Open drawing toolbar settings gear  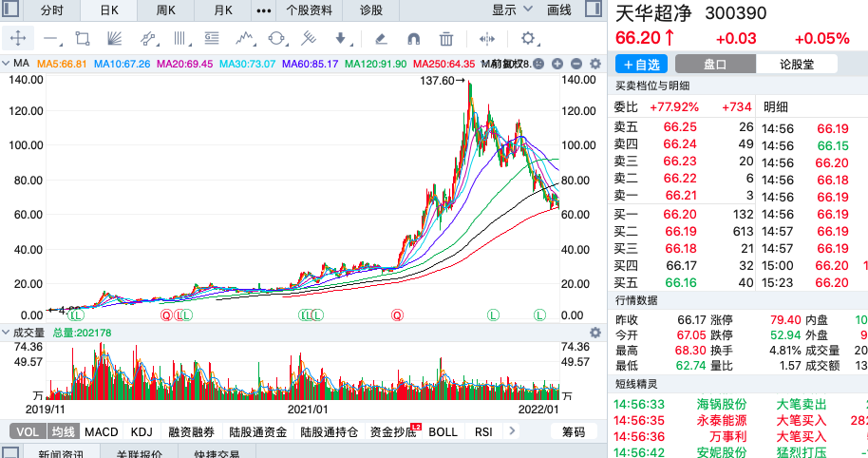[x=528, y=38]
